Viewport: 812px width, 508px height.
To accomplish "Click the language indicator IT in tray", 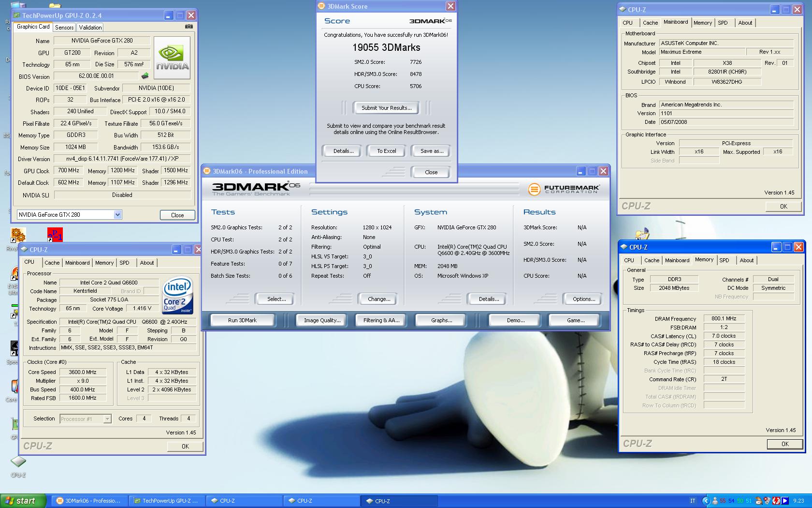I will click(x=693, y=501).
